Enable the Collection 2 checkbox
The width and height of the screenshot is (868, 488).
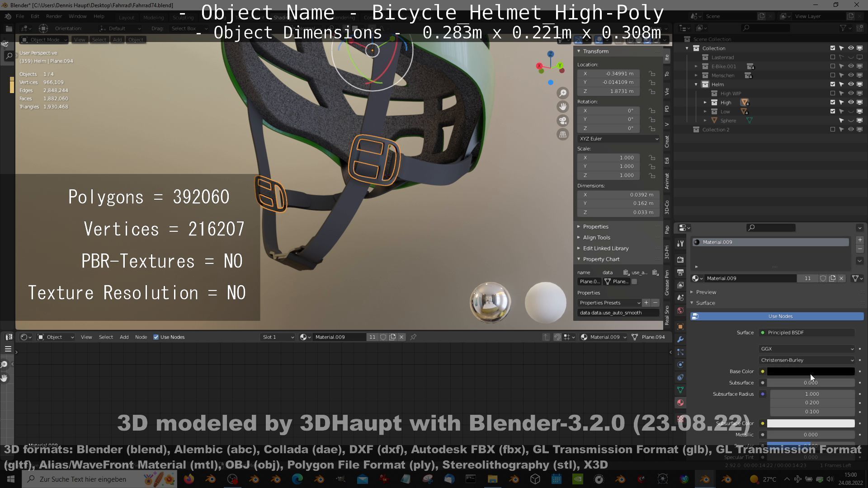[833, 130]
